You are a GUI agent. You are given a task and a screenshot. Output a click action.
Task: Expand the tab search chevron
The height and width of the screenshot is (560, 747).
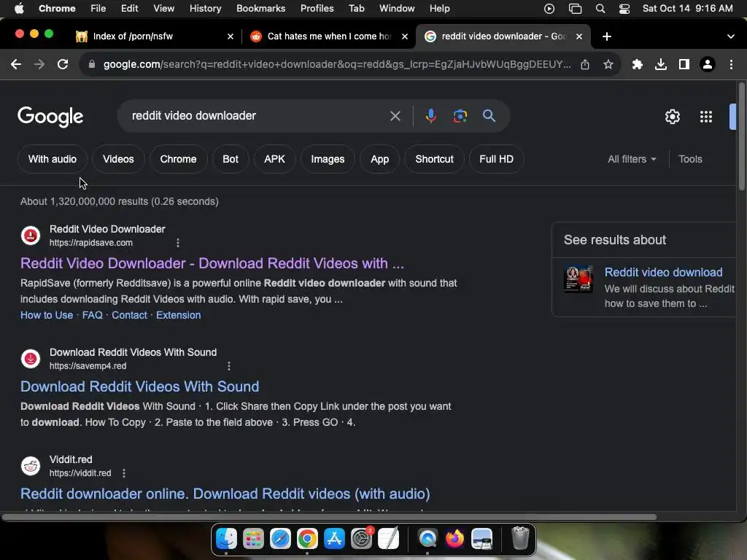pos(731,36)
